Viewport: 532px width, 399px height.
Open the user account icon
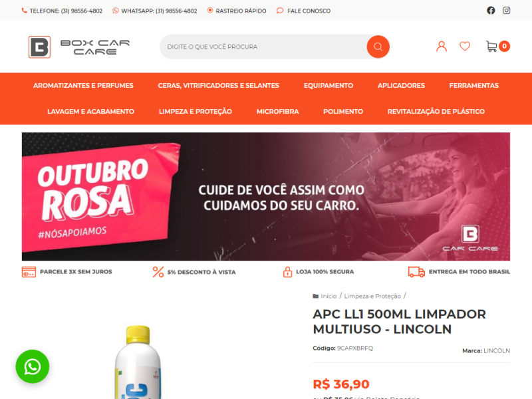tap(442, 46)
